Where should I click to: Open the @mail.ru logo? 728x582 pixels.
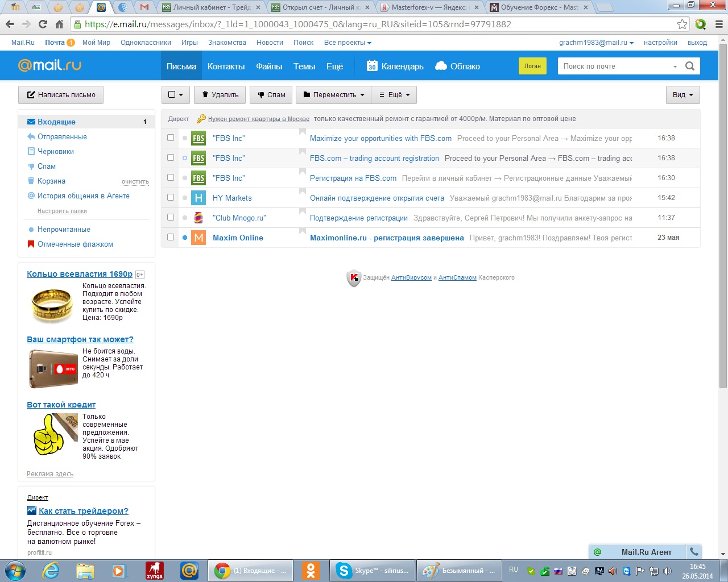coord(49,65)
